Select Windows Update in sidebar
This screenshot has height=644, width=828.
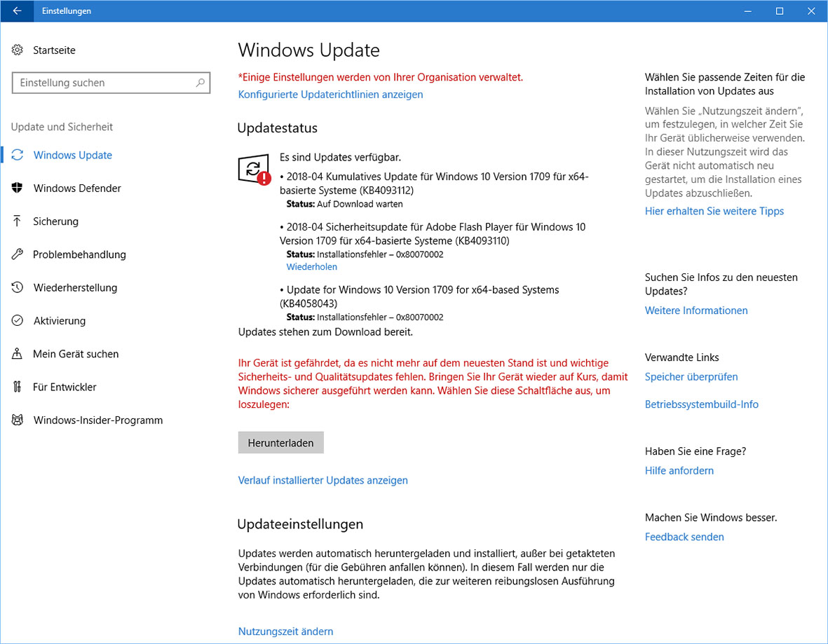(72, 155)
